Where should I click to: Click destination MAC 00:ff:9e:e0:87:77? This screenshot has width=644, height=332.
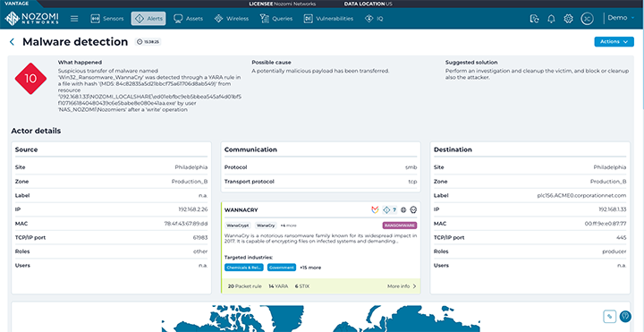pos(606,224)
